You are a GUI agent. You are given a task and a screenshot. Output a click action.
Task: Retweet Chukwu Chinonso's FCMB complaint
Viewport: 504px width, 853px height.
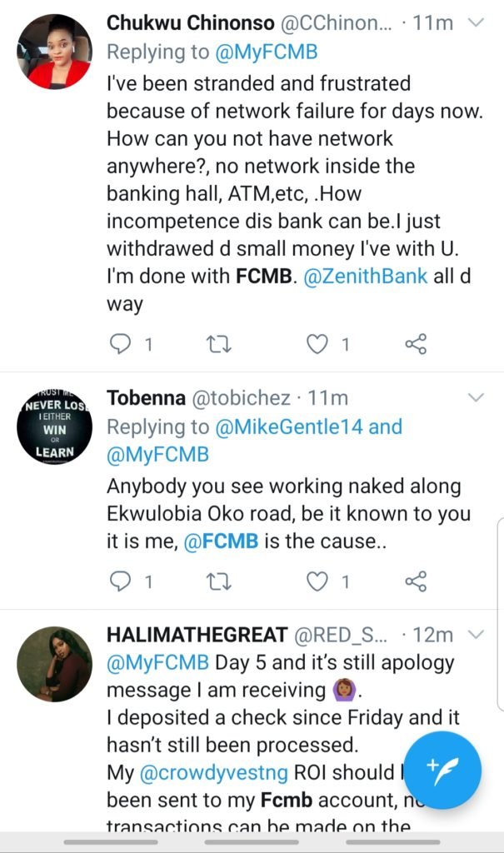(x=217, y=343)
